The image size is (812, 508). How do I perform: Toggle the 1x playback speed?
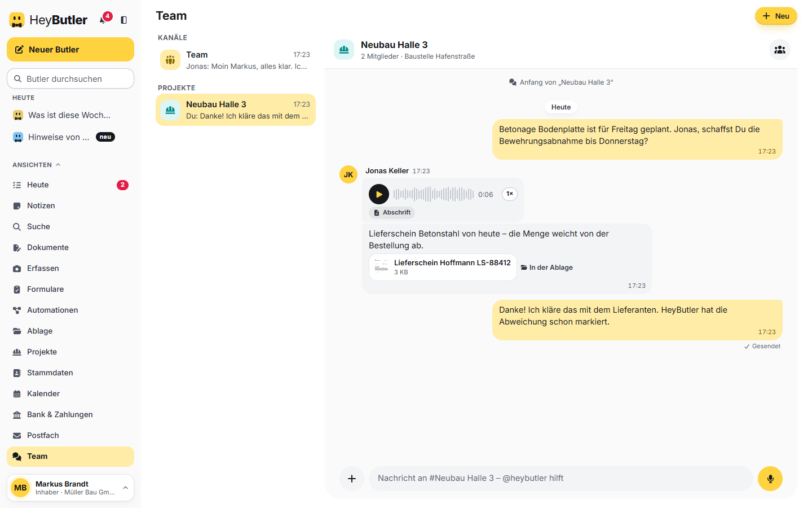click(510, 194)
